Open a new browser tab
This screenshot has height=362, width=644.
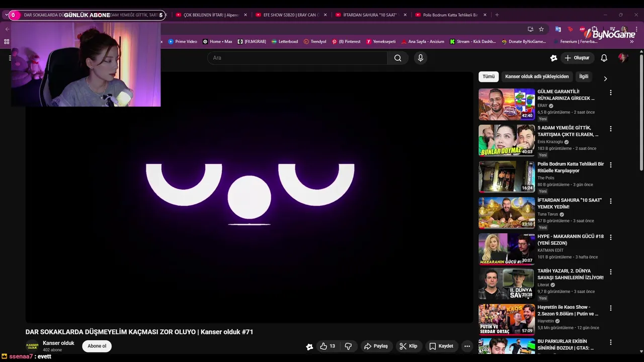(497, 15)
